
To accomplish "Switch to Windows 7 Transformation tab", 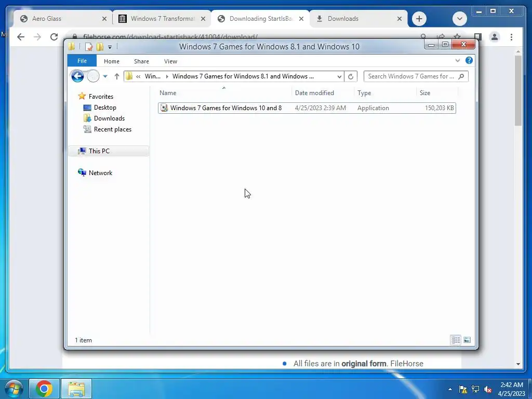I will [x=162, y=19].
